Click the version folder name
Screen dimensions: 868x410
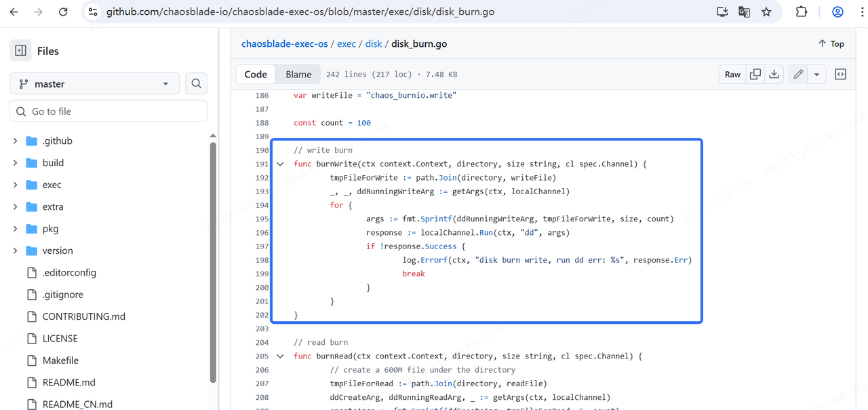point(58,250)
